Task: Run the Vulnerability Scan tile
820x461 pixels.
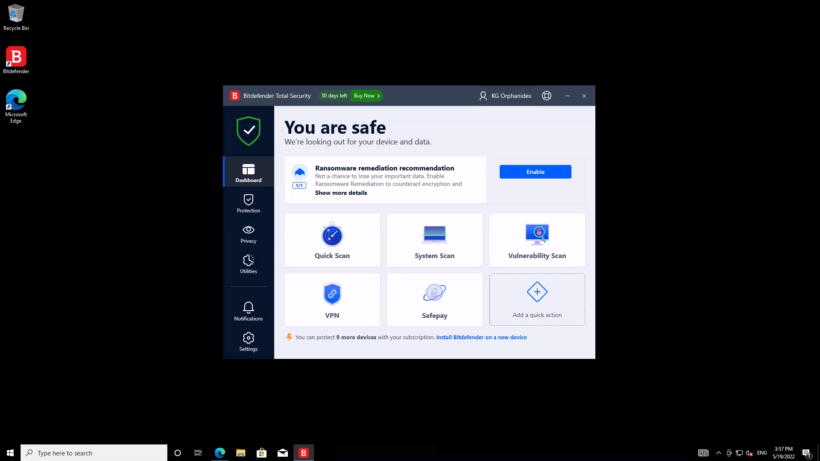Action: [537, 240]
